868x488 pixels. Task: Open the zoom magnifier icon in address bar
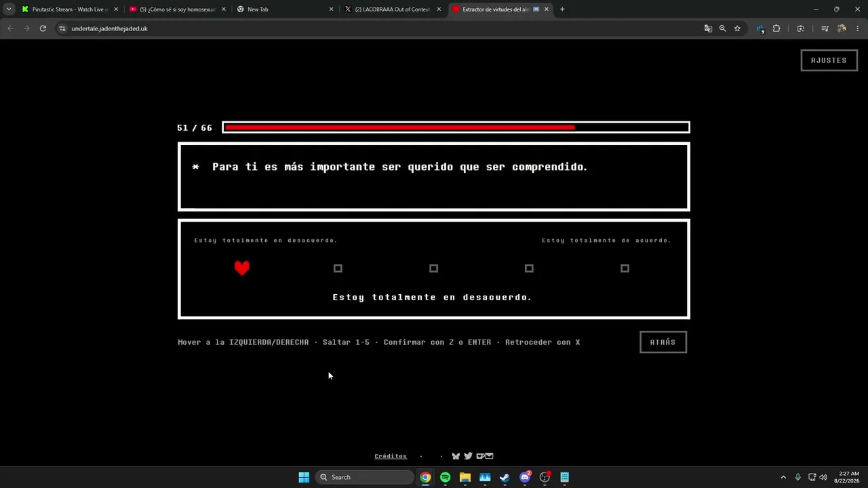coord(723,28)
